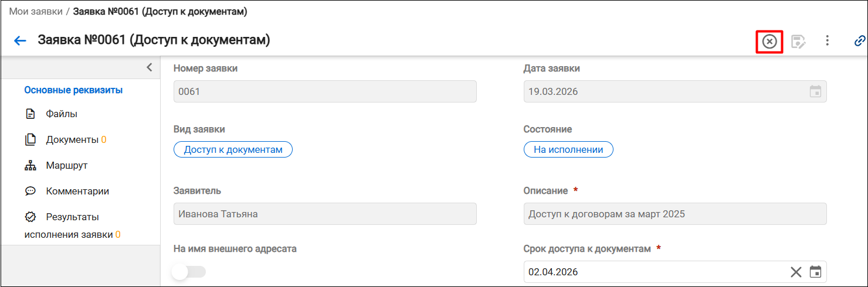The width and height of the screenshot is (868, 287).
Task: Click calendar icon in Дата заявки field
Action: click(815, 91)
